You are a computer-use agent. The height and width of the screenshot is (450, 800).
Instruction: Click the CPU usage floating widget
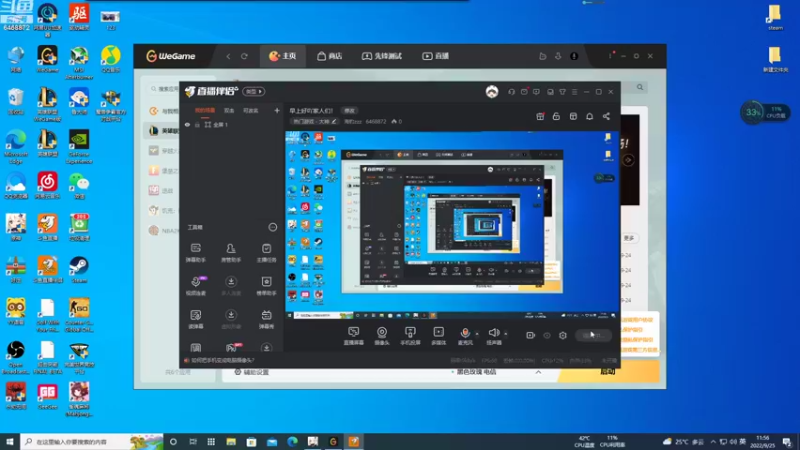[765, 112]
